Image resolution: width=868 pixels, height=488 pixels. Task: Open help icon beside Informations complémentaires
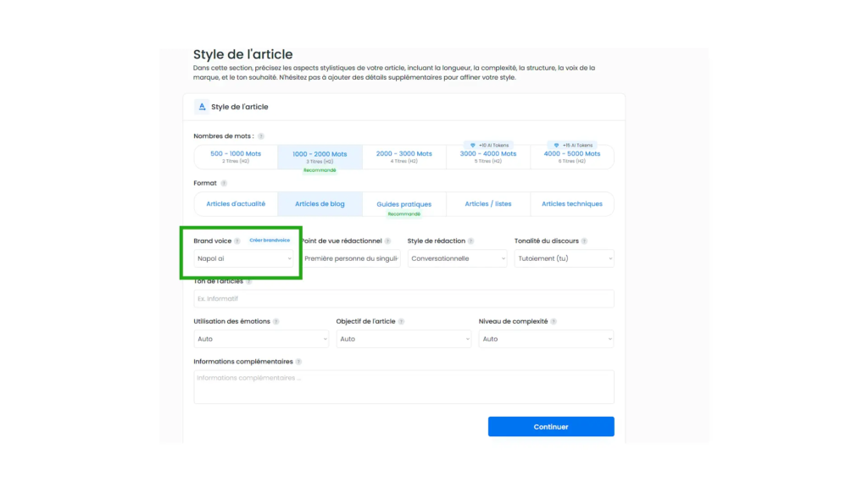[298, 362]
